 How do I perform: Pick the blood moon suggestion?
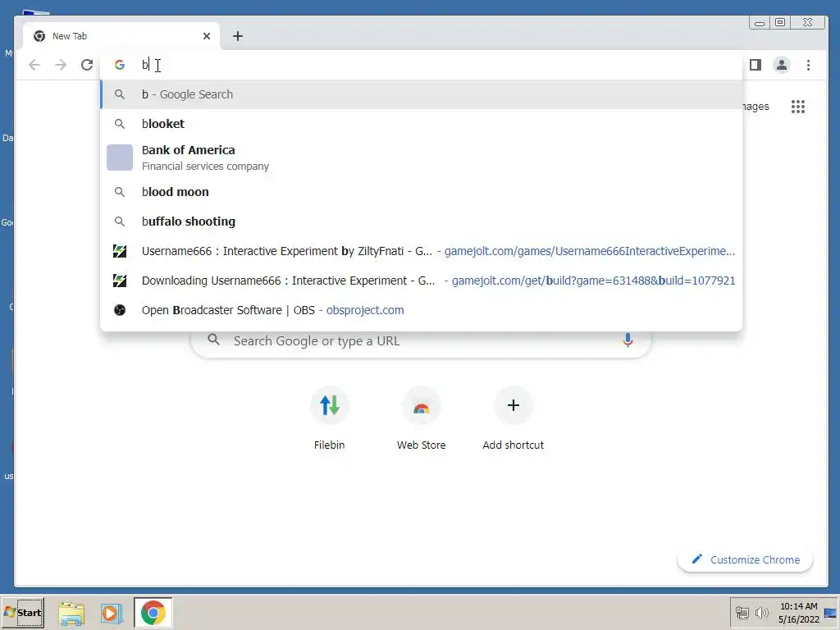(422, 192)
